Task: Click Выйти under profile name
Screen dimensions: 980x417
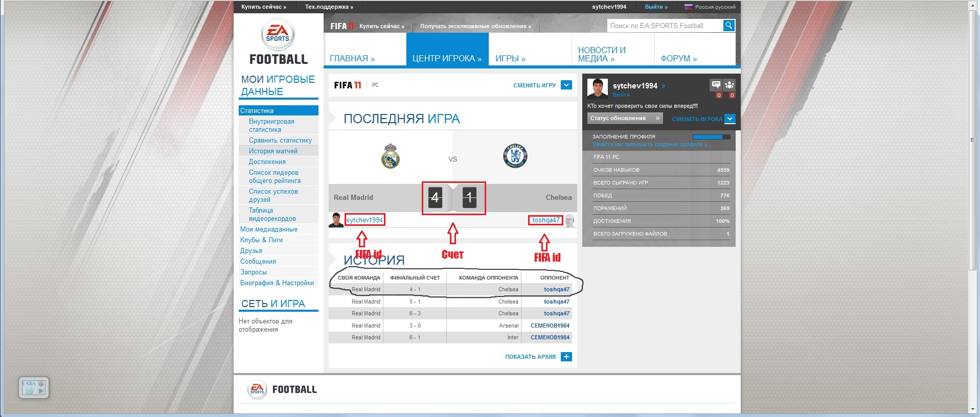Action: 621,95
